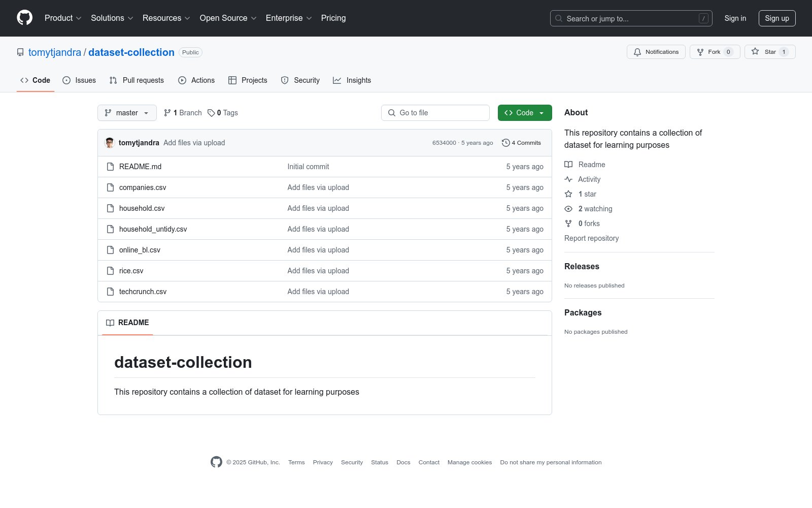Expand the Resources menu
Viewport: 812px width, 508px height.
coord(166,18)
